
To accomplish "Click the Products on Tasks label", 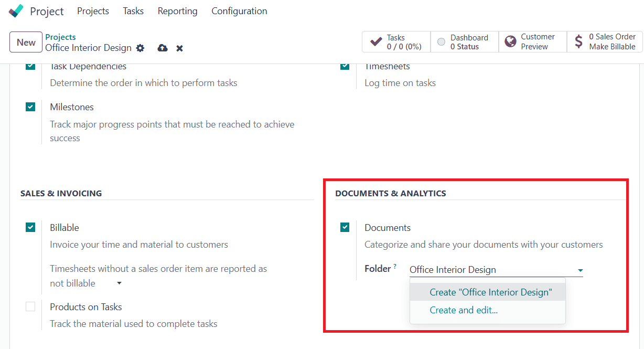I will [86, 307].
